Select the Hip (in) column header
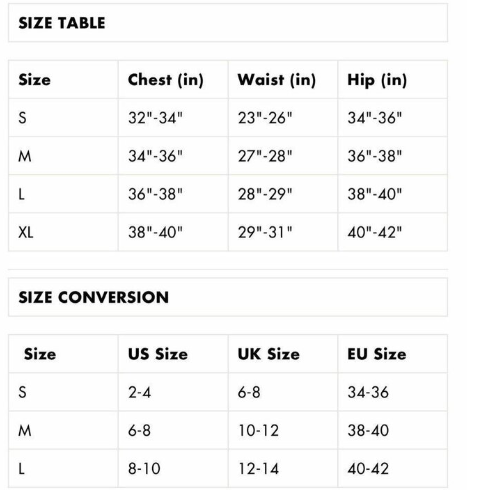 pos(377,80)
